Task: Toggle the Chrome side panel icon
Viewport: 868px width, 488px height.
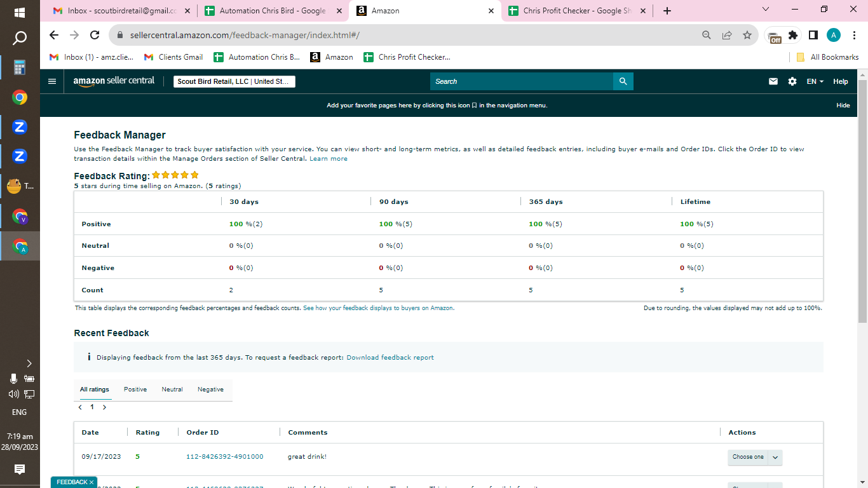Action: click(x=813, y=35)
